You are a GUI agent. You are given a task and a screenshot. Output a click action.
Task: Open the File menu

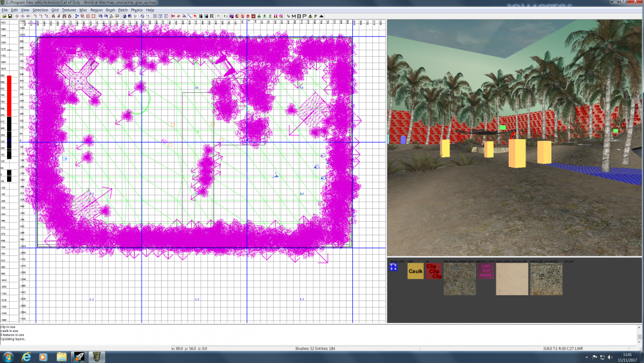[x=5, y=10]
